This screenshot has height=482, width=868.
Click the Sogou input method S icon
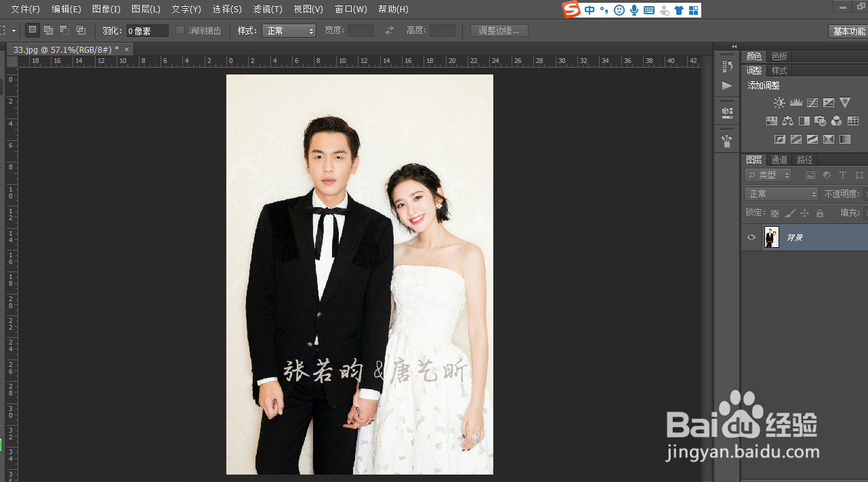coord(572,9)
